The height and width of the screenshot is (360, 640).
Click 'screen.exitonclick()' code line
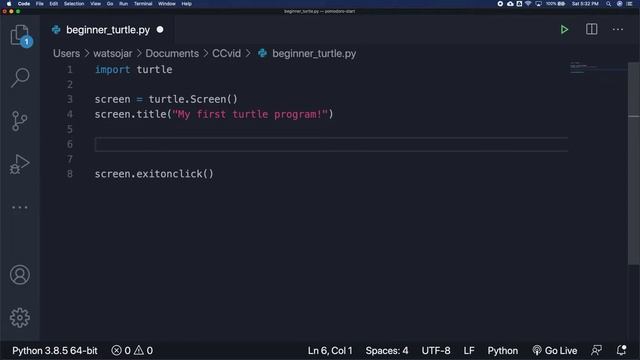coord(154,174)
